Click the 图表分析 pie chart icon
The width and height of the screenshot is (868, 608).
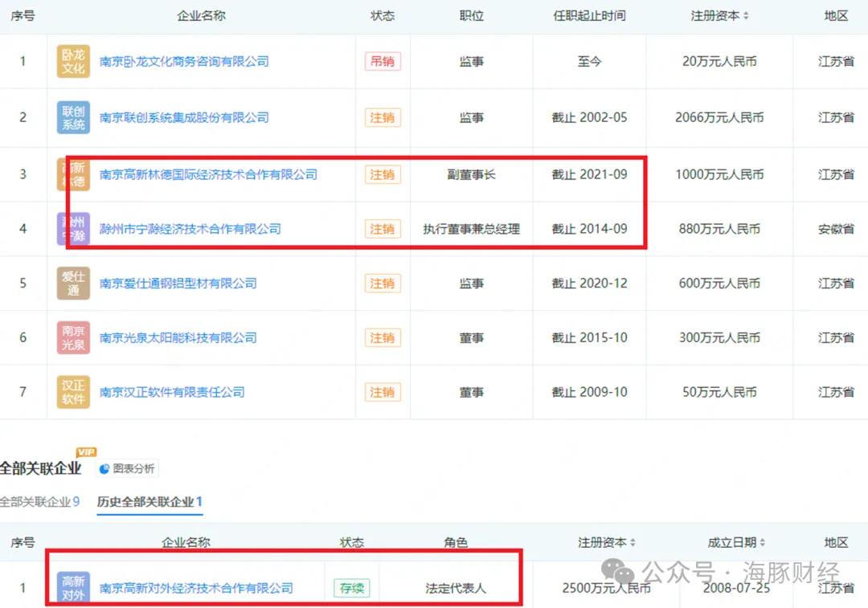point(104,469)
